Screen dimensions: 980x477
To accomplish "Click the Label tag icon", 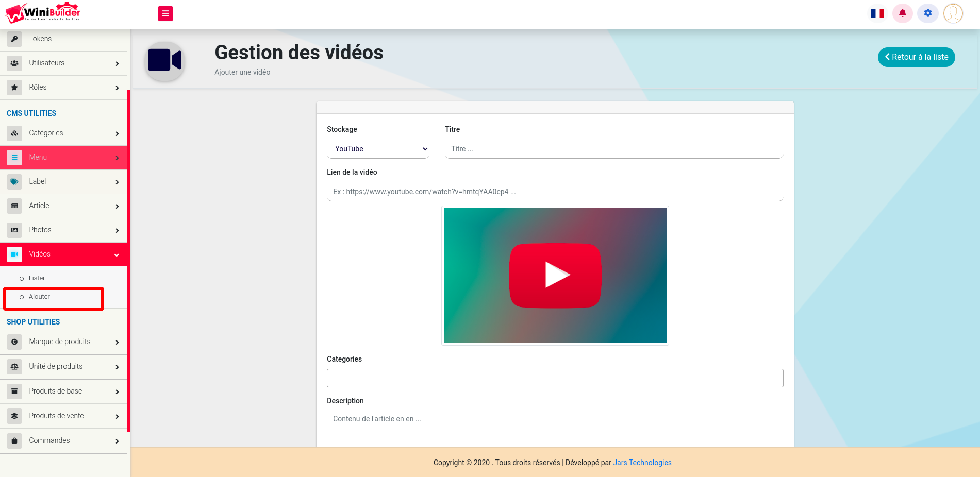I will [x=14, y=181].
